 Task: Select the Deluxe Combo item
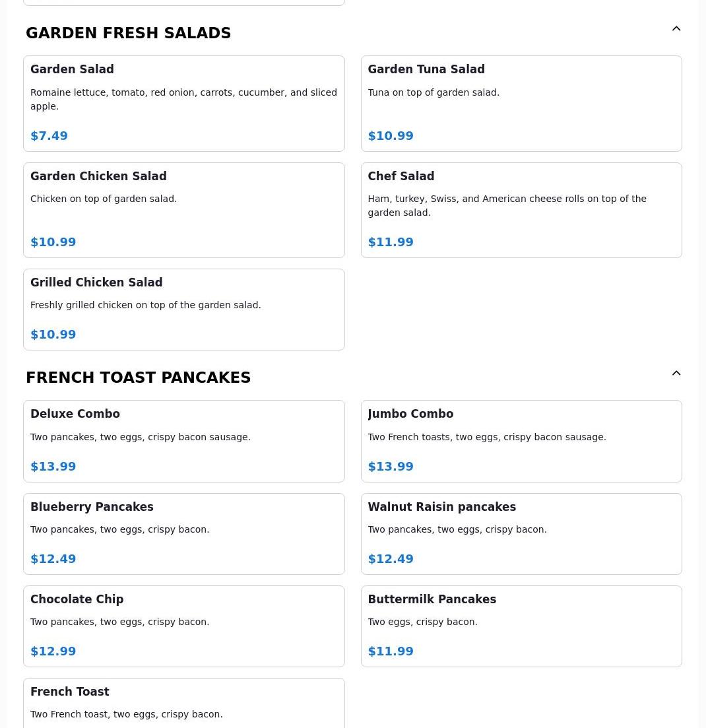[183, 441]
